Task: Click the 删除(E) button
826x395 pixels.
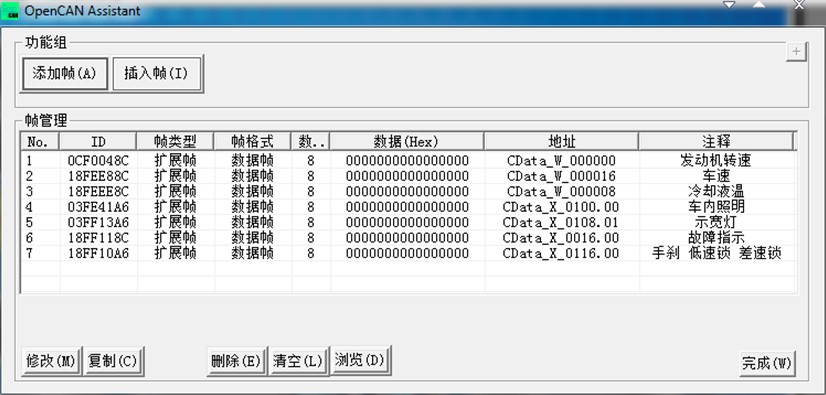Action: click(237, 361)
